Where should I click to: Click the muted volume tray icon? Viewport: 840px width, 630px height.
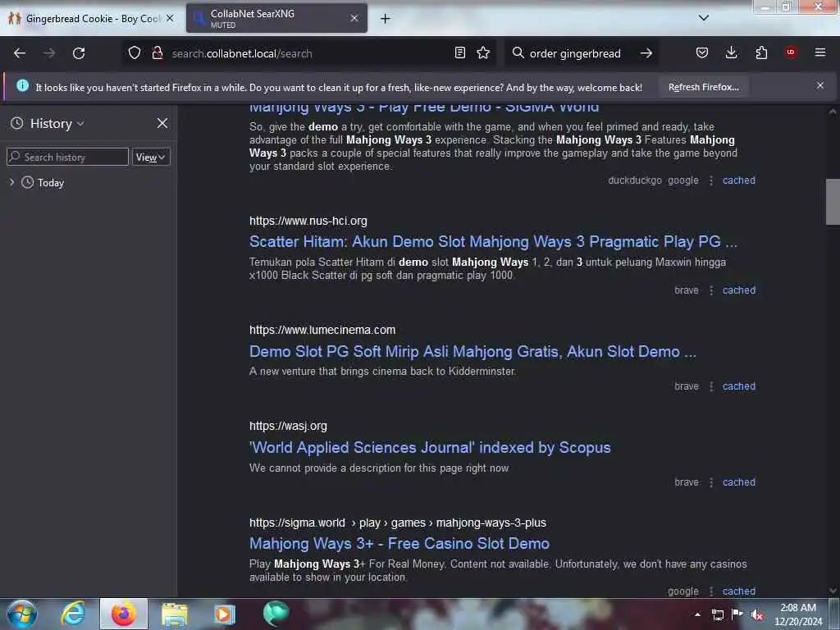pyautogui.click(x=757, y=615)
